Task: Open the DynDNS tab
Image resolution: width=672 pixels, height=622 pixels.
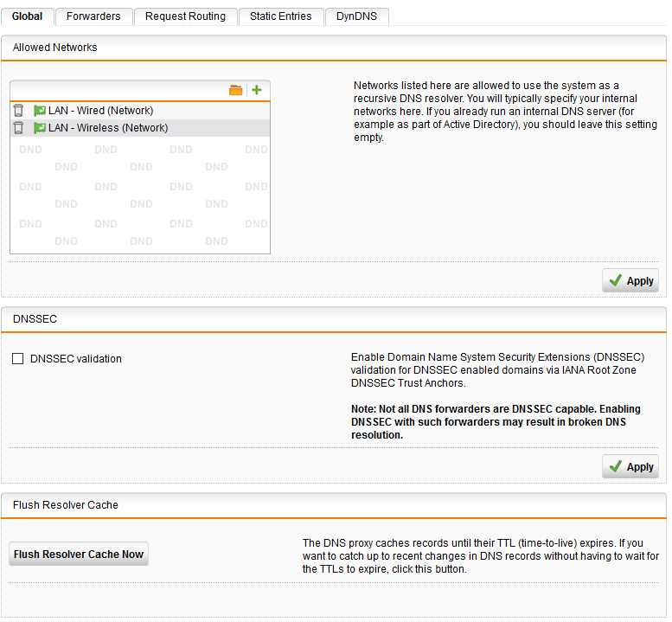Action: tap(356, 16)
